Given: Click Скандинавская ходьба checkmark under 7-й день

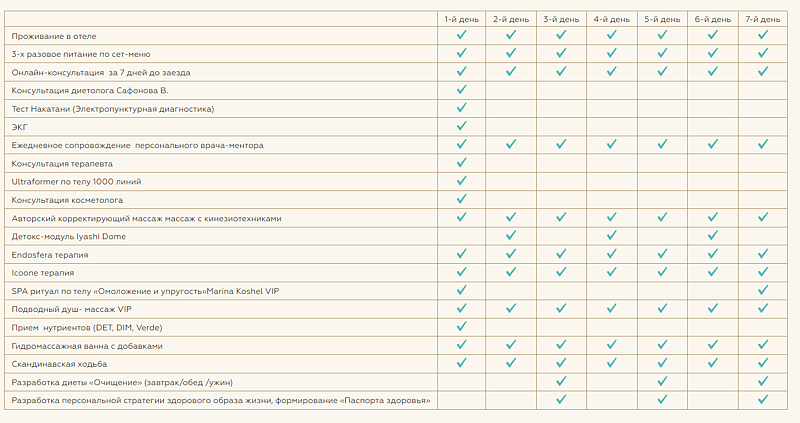Looking at the screenshot, I should click(x=762, y=363).
